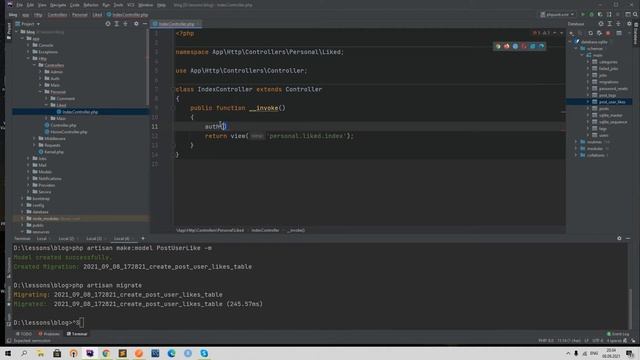Click the Debug bug icon in top toolbar

591,14
